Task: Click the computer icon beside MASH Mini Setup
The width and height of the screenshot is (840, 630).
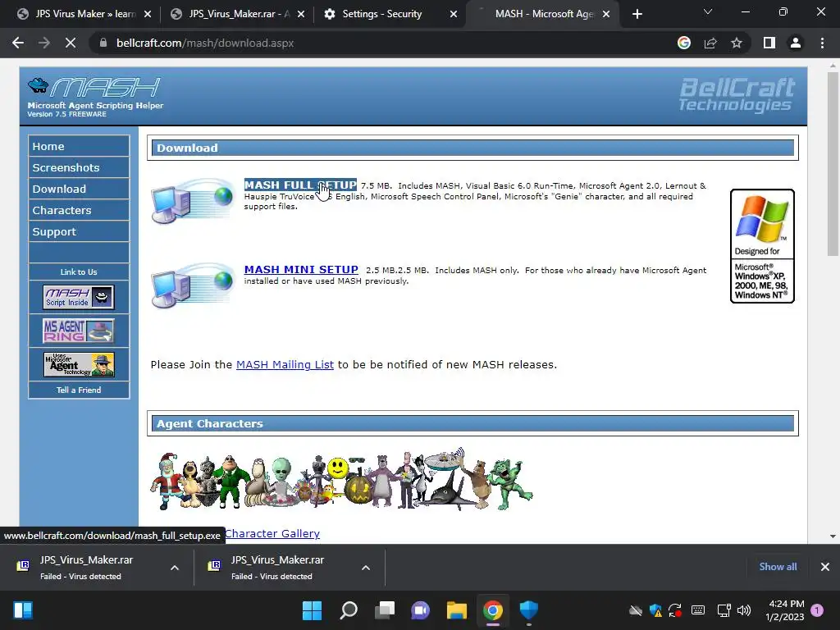Action: point(193,285)
